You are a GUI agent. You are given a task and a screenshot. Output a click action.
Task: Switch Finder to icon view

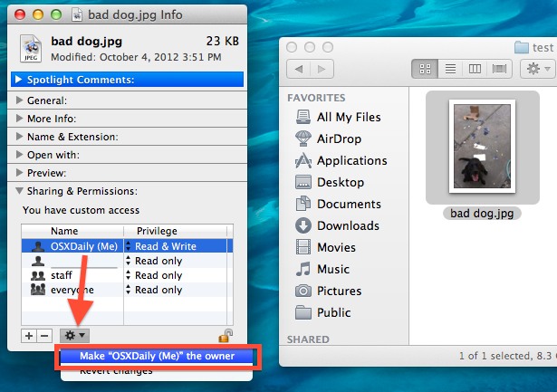pyautogui.click(x=425, y=69)
